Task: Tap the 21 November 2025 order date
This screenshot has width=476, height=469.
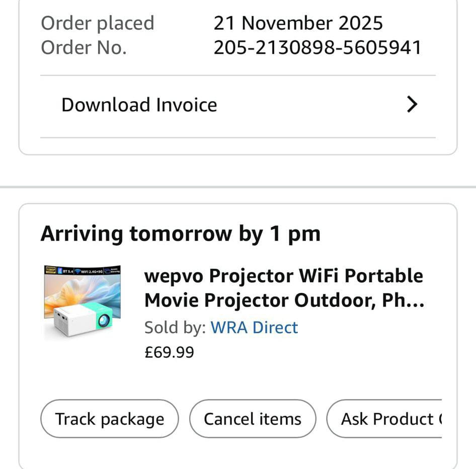Action: pyautogui.click(x=298, y=23)
